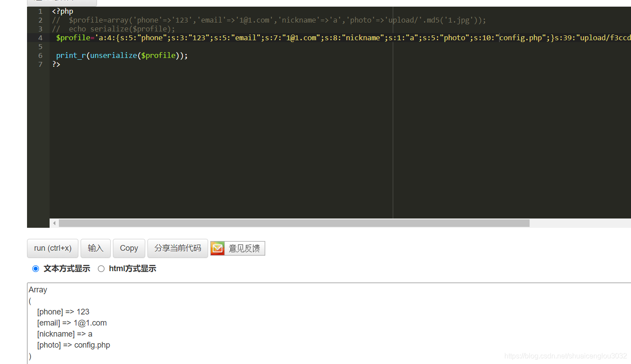Click "config.php" string in the code
The height and width of the screenshot is (364, 631).
point(521,38)
